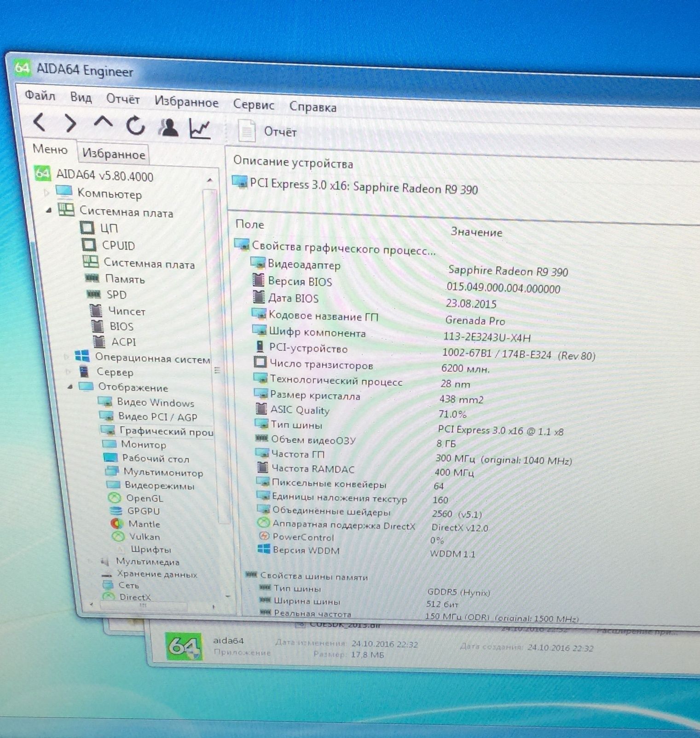
Task: Open the Монитор tree item
Action: coord(134,444)
